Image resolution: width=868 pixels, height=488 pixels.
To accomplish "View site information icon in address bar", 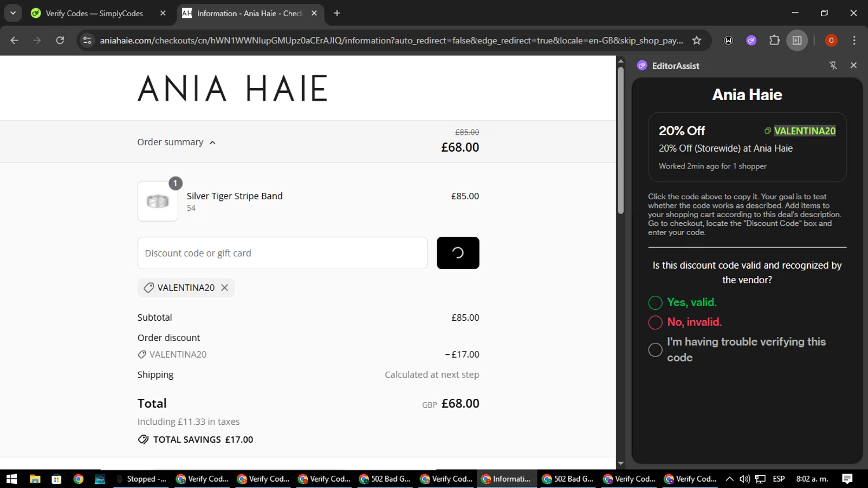I will [x=87, y=41].
